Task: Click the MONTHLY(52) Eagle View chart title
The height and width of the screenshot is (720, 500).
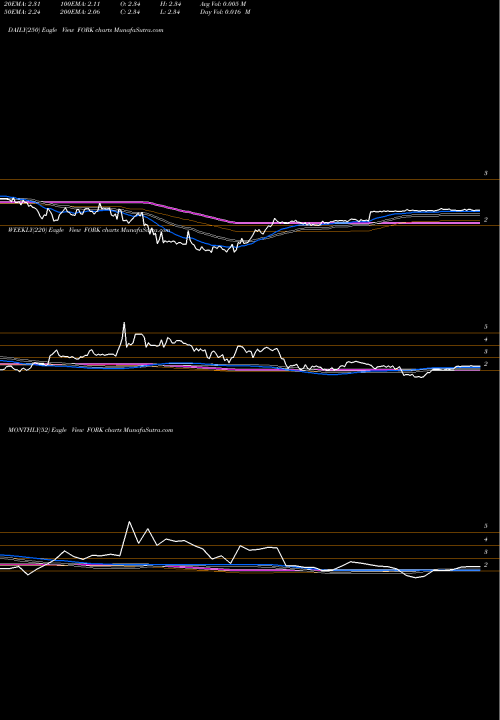Action: click(90, 430)
